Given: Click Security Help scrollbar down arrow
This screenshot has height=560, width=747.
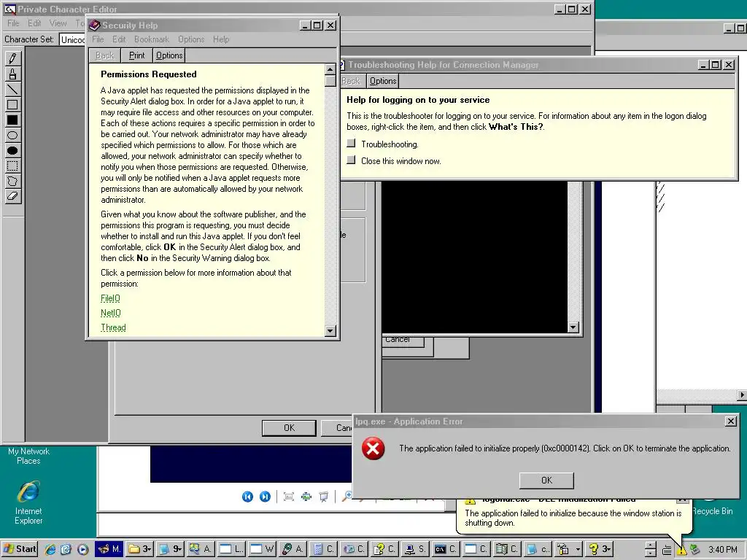Looking at the screenshot, I should click(x=330, y=330).
